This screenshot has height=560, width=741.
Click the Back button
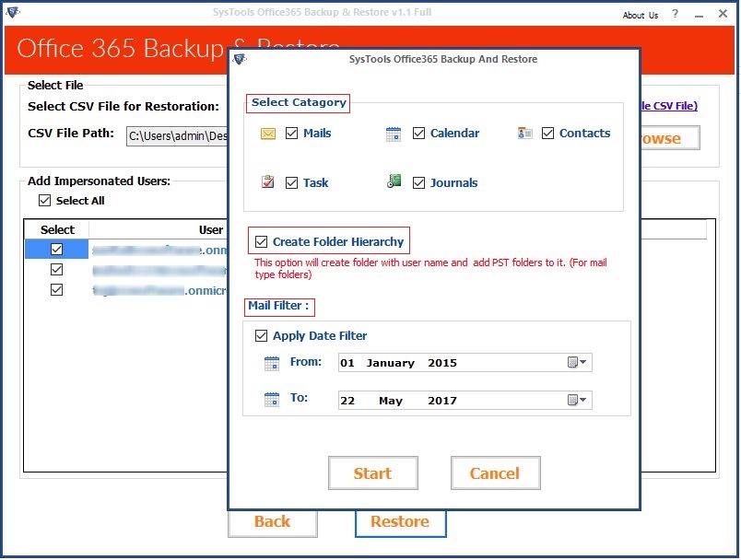point(273,521)
